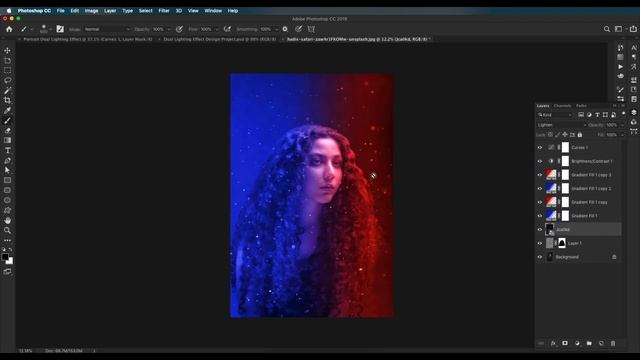Open the layer Opacity dropdown arrow
Viewport: 640px width, 360px height.
pos(622,125)
